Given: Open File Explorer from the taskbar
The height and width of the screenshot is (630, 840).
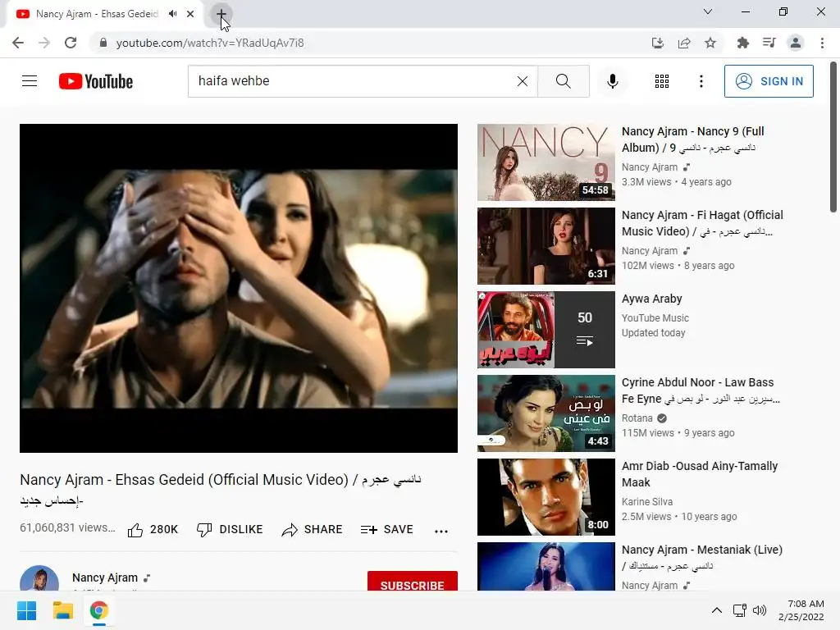Looking at the screenshot, I should pyautogui.click(x=62, y=610).
